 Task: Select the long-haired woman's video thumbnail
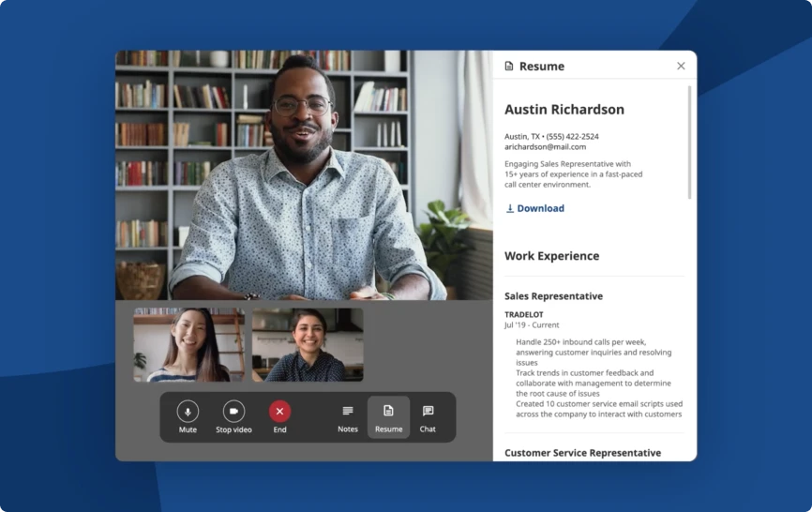tap(188, 344)
